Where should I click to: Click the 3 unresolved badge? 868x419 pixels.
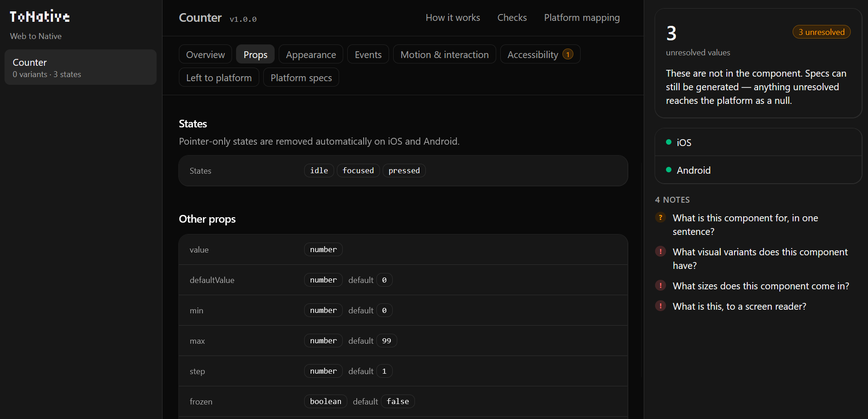pos(821,32)
